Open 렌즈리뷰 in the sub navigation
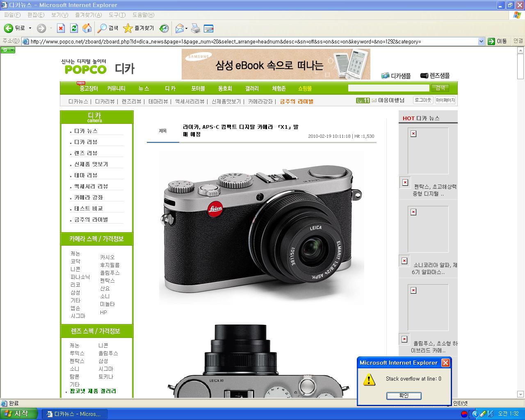Image resolution: width=525 pixels, height=420 pixels. [131, 101]
